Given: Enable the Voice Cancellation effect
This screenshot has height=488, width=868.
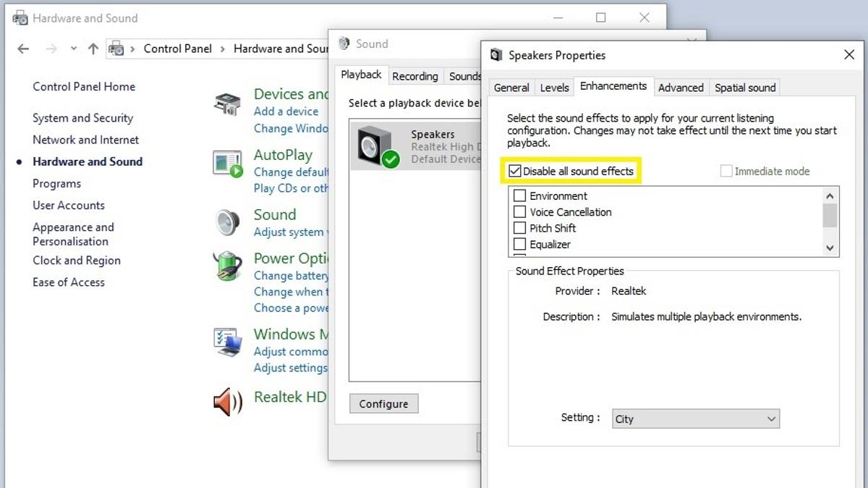Looking at the screenshot, I should 519,212.
